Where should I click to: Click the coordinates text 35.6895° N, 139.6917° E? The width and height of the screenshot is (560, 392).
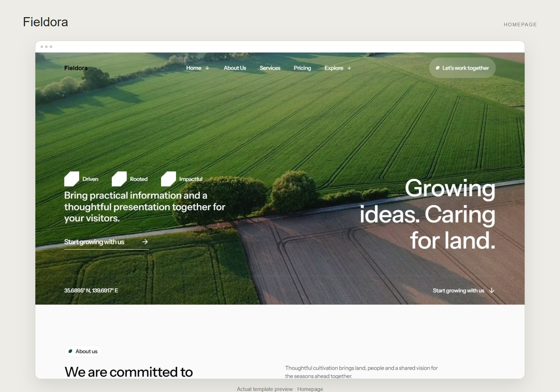click(x=91, y=290)
